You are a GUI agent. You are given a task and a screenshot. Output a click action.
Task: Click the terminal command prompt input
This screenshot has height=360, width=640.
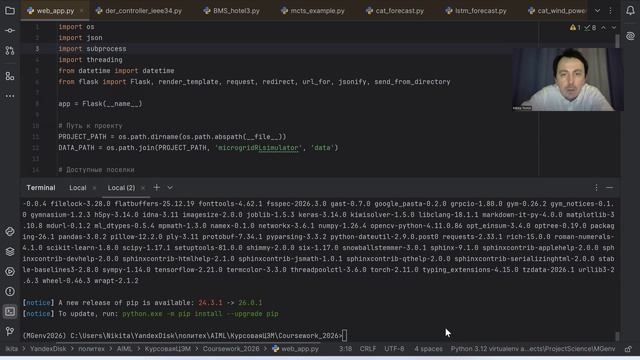[x=345, y=336]
